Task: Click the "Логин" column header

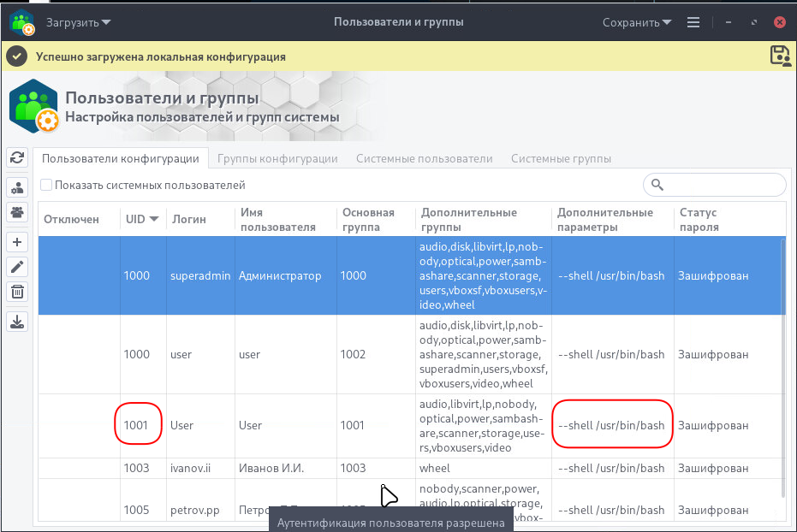Action: coord(189,219)
